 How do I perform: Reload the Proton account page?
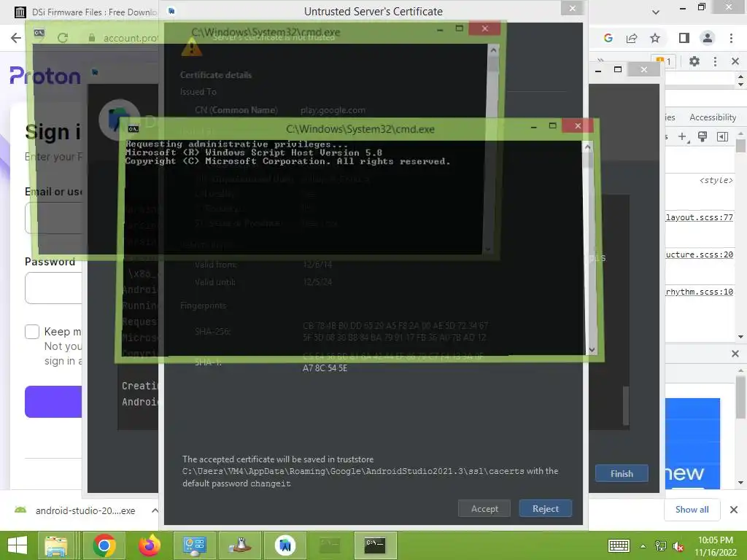63,38
